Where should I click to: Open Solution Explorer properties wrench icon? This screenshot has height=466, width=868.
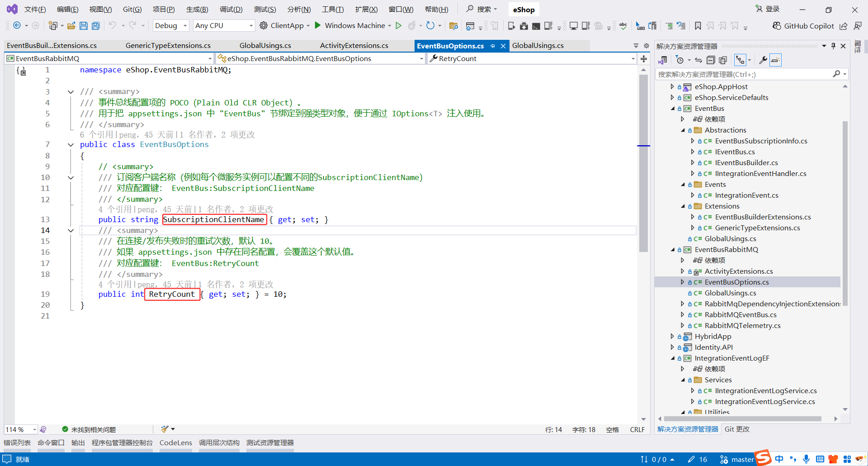click(x=763, y=60)
